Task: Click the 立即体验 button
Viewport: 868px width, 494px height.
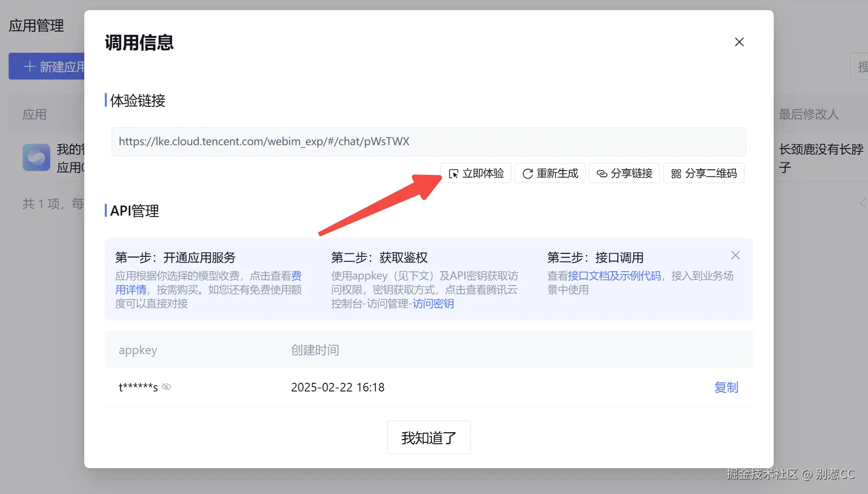Action: point(476,173)
